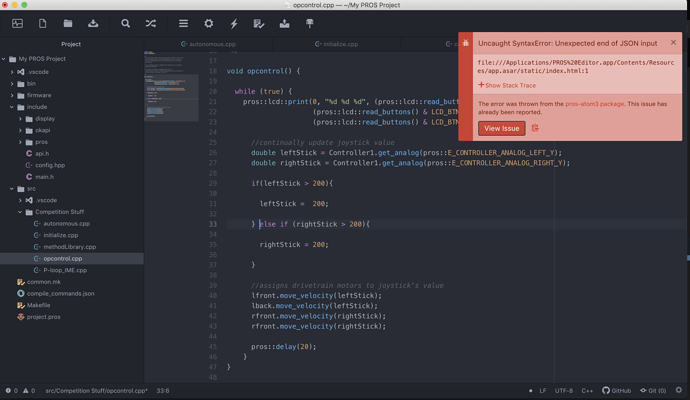Build project with the checklist checkmark icon

(x=259, y=23)
